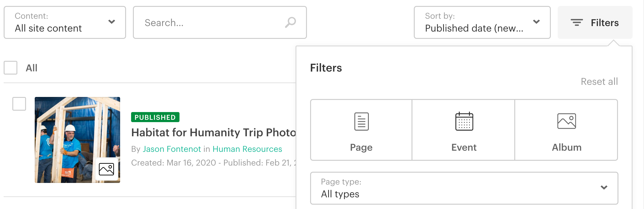Open the Human Resources link

[x=247, y=149]
